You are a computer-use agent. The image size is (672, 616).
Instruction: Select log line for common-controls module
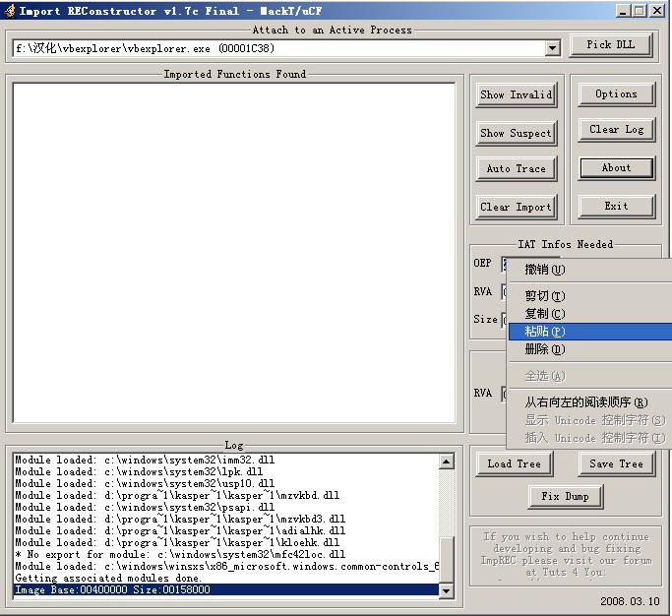point(226,567)
